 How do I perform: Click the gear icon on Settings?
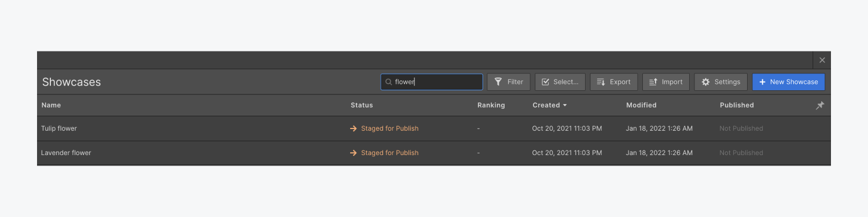click(705, 82)
